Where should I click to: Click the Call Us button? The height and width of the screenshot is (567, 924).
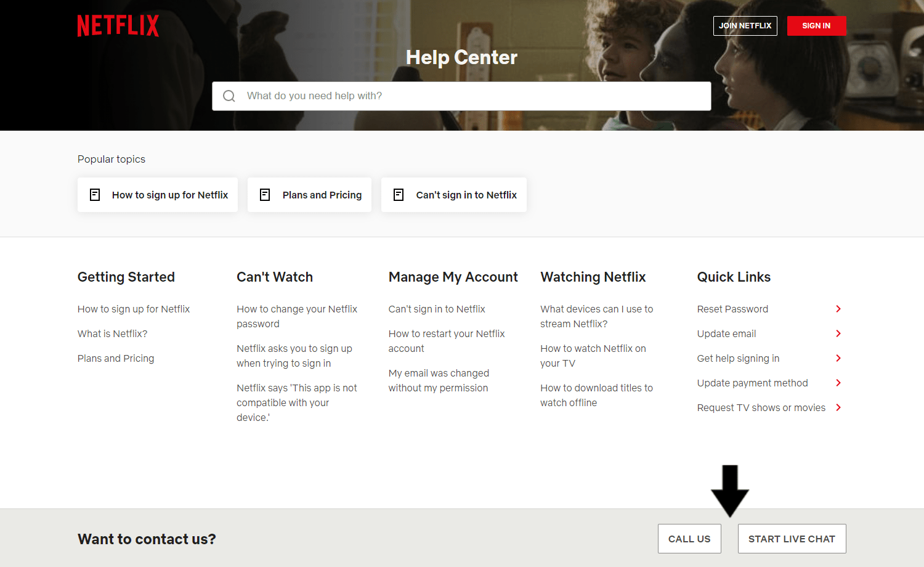(x=689, y=539)
